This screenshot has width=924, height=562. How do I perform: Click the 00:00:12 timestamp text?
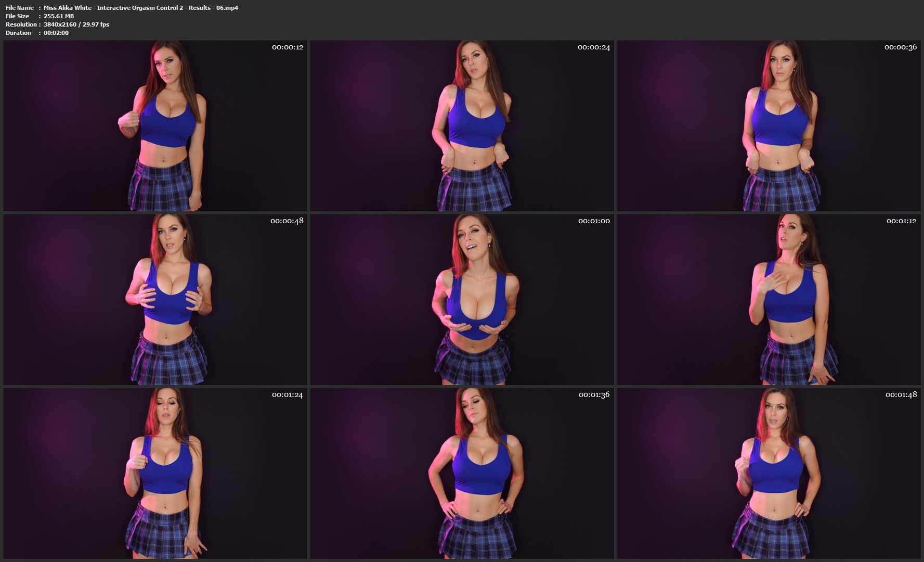(287, 47)
